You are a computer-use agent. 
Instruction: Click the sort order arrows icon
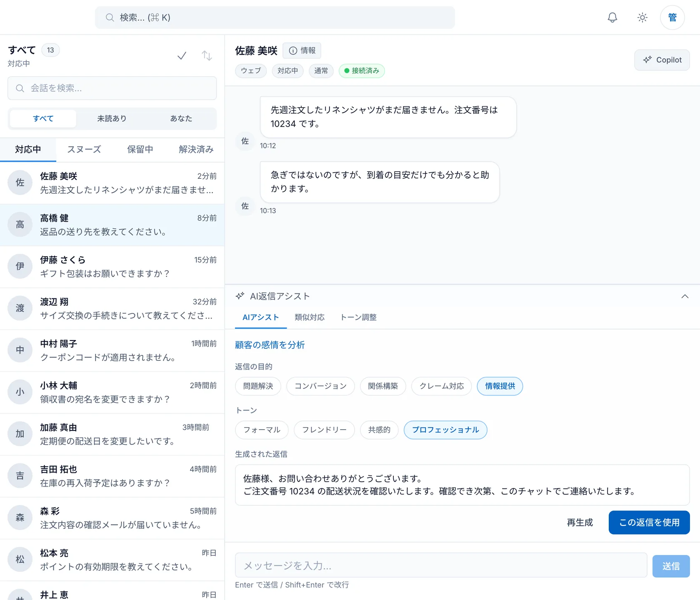pyautogui.click(x=207, y=56)
